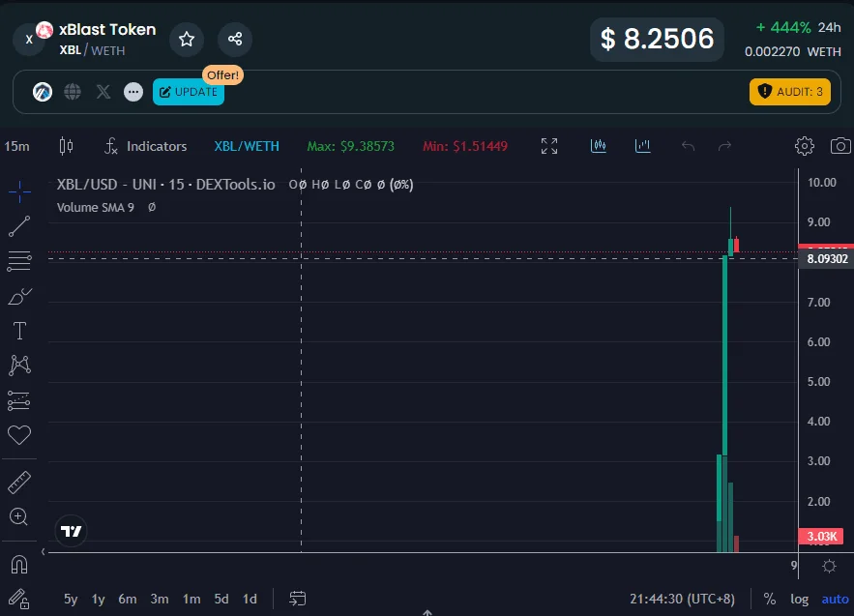The height and width of the screenshot is (616, 854).
Task: Open chart settings gear
Action: click(805, 146)
